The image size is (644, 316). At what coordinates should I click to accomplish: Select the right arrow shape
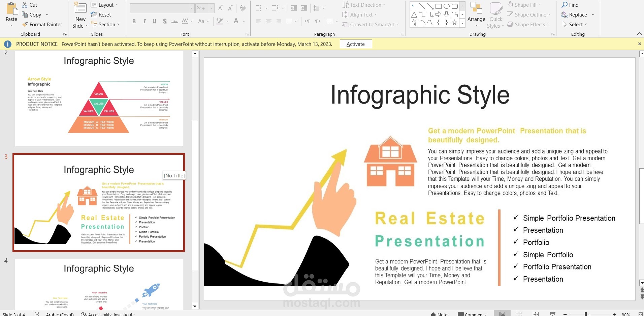[438, 15]
